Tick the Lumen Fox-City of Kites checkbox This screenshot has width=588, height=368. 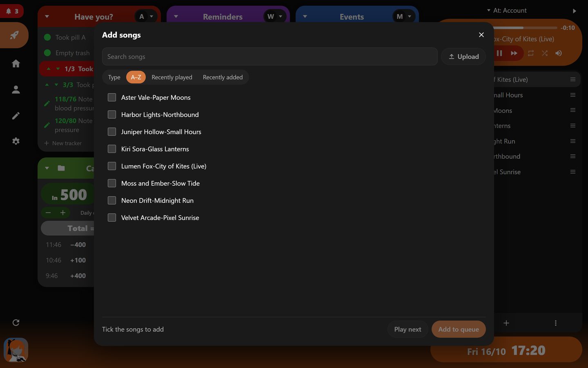[x=112, y=166]
